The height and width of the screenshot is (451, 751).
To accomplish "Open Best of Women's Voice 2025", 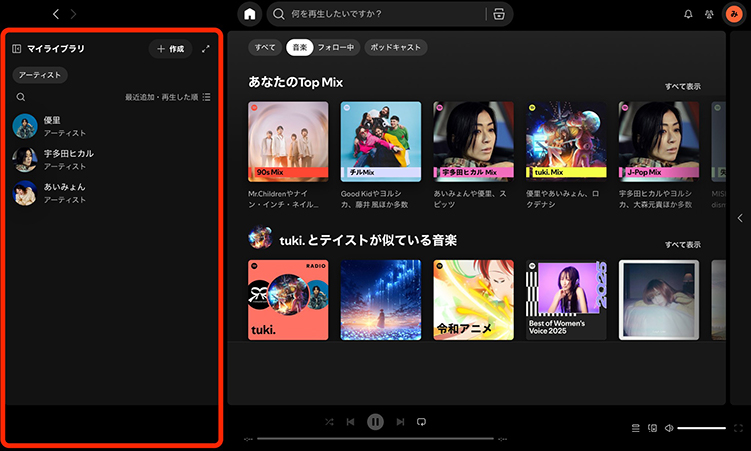I will pos(566,300).
